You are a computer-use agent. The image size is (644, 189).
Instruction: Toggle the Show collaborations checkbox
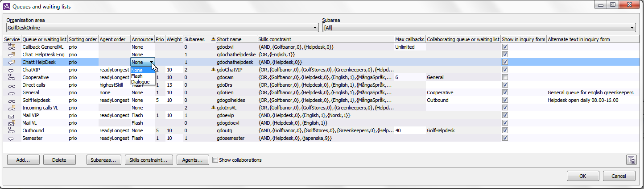[215, 160]
